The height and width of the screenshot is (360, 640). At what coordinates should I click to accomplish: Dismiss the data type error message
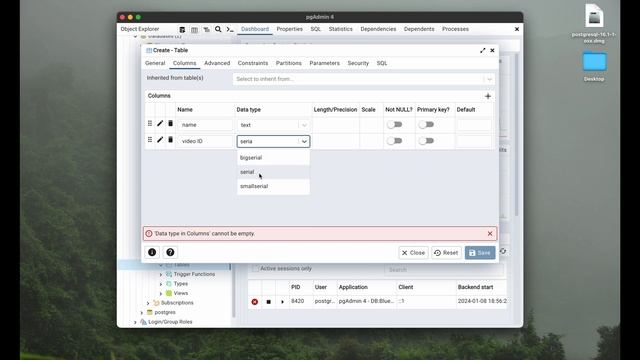pos(490,233)
